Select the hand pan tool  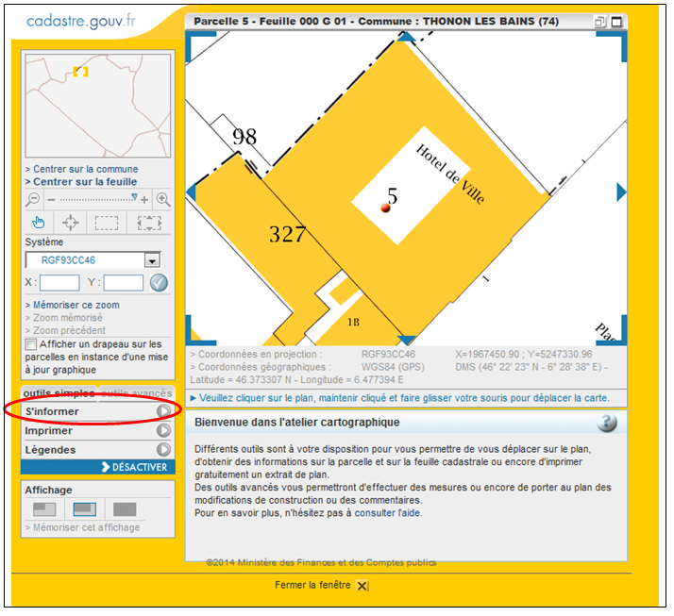pyautogui.click(x=39, y=223)
